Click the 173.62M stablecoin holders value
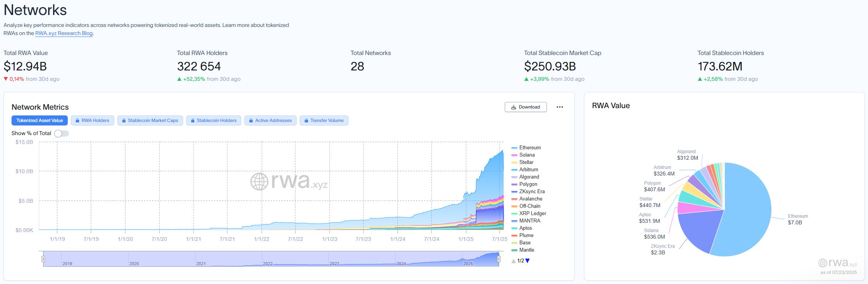The image size is (868, 284). [720, 67]
